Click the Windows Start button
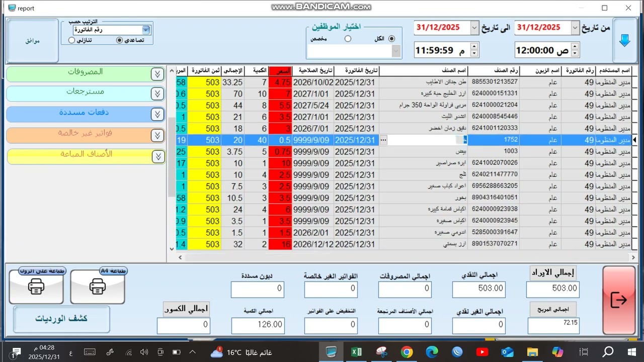This screenshot has width=644, height=362. [x=632, y=352]
